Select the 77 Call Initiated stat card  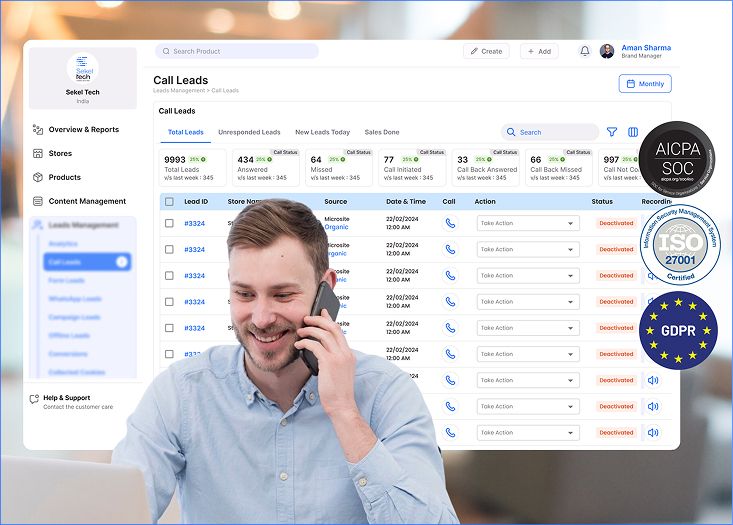[x=412, y=168]
